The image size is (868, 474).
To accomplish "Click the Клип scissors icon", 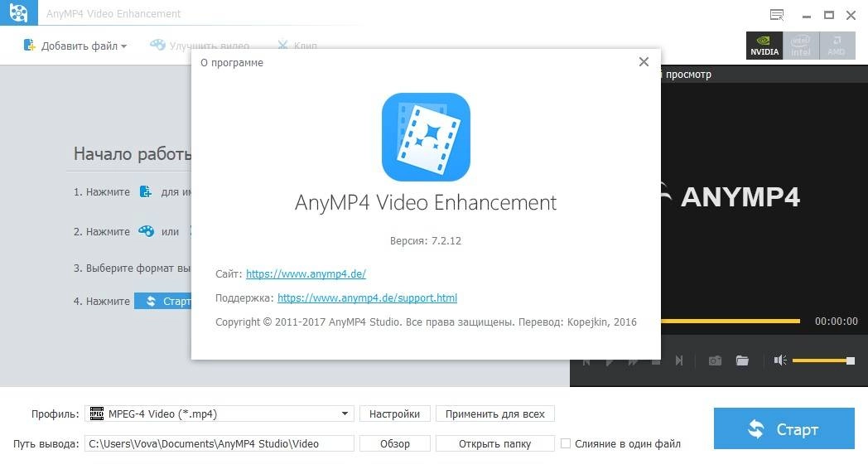I will [x=283, y=45].
